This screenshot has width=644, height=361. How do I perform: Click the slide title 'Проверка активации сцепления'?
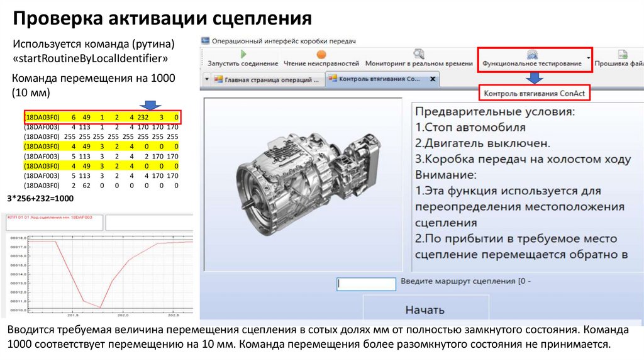162,18
